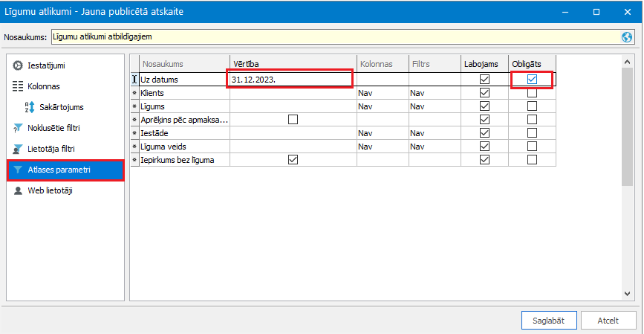
Task: Click Kolonnas cell 'Nav' for Klients
Action: (x=383, y=93)
